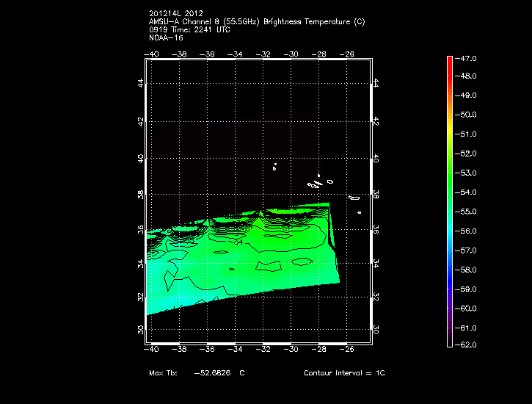532x404 pixels.
Task: Click the red top of the color bar
Action: 449,62
